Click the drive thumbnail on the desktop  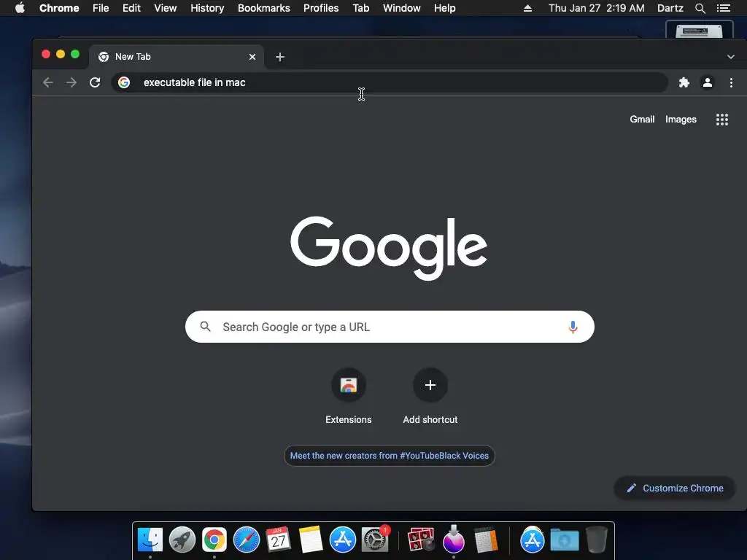tap(700, 30)
